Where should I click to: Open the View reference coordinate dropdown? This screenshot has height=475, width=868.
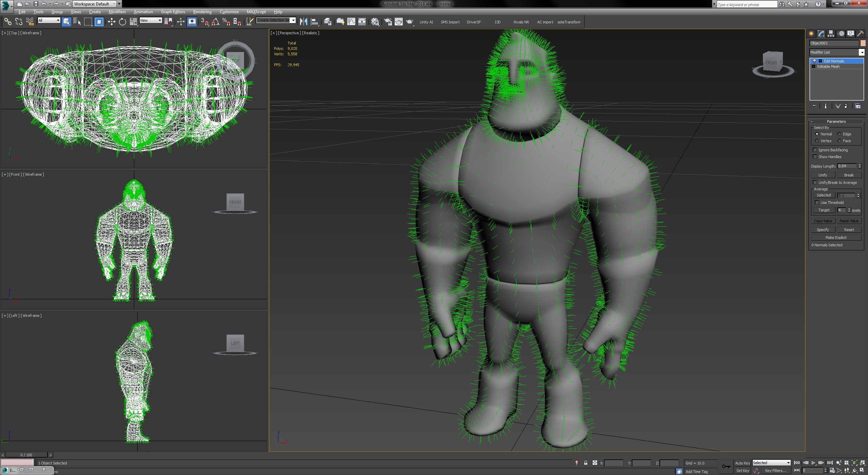tap(160, 20)
